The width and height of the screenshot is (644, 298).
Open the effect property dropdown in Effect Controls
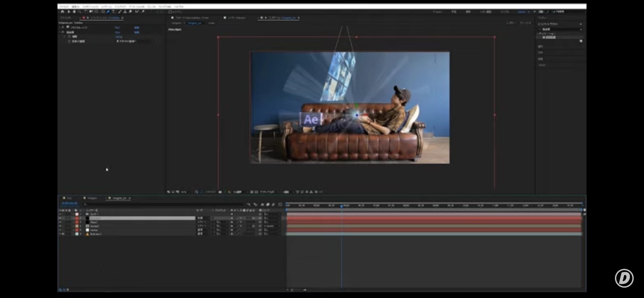(x=135, y=41)
